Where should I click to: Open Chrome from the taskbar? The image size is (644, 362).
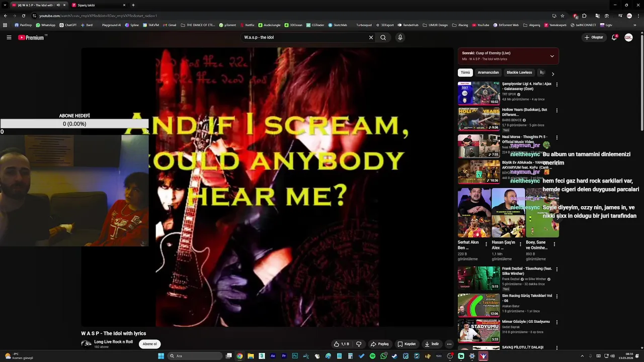click(x=239, y=356)
